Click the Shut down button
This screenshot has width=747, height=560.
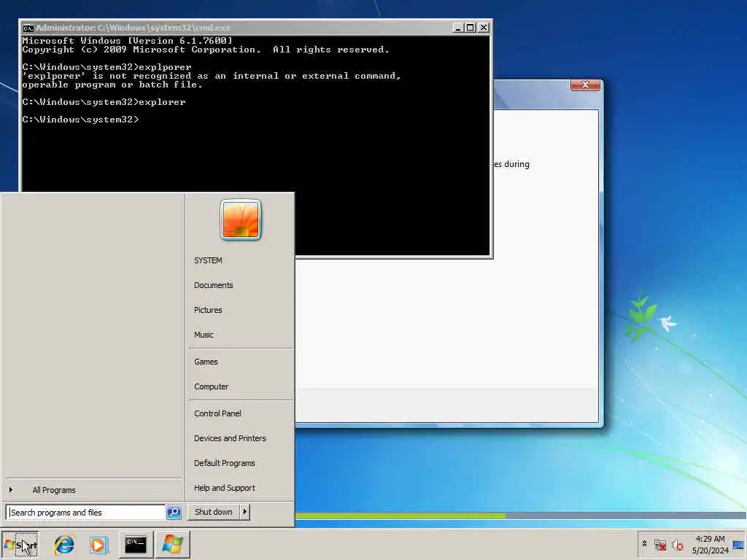[x=214, y=512]
